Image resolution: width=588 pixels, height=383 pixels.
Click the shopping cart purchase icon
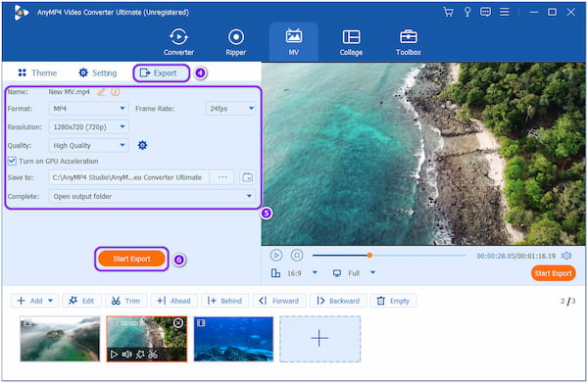click(448, 13)
